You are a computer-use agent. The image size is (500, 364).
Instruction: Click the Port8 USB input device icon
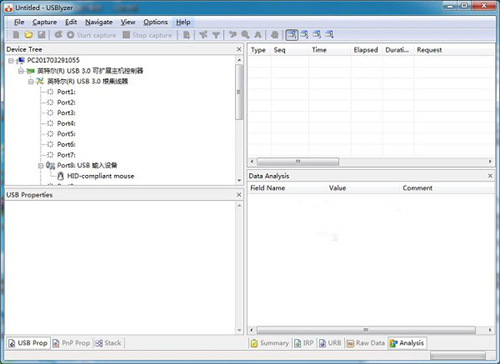50,165
